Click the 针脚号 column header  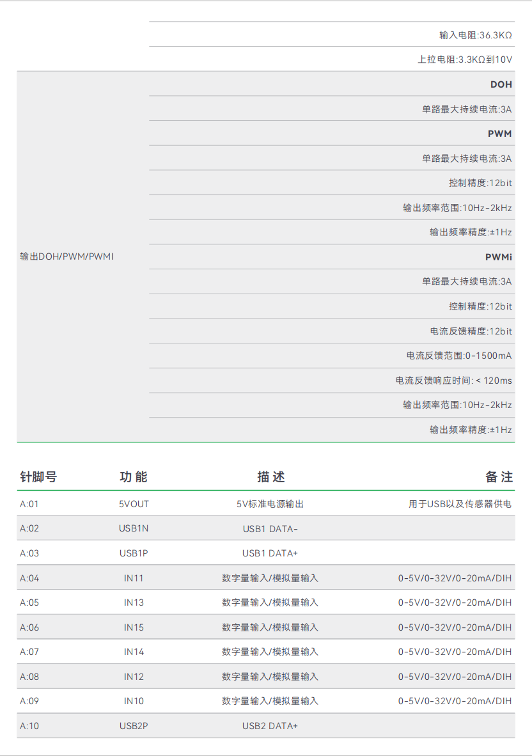click(x=38, y=477)
